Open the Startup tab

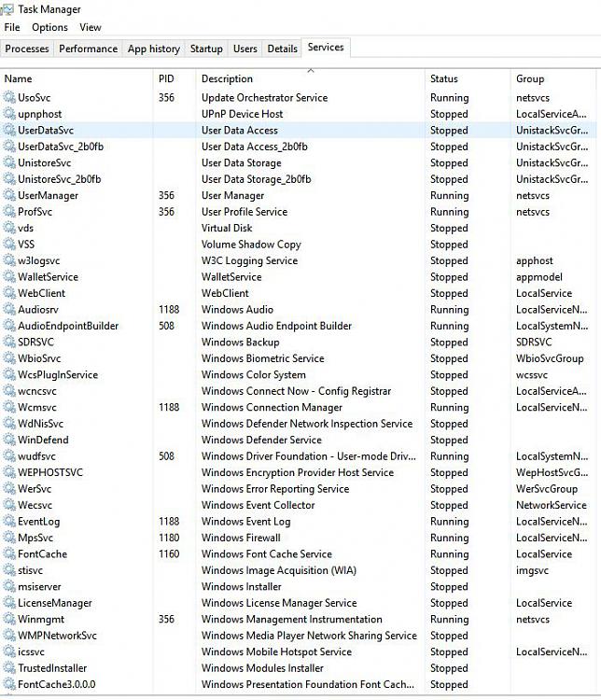coord(206,49)
